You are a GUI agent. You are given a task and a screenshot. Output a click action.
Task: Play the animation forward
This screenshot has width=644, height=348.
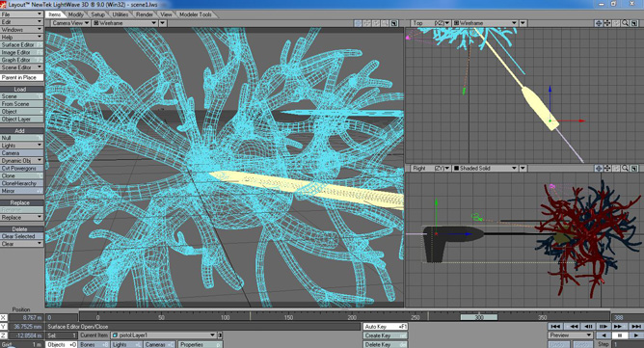(x=635, y=335)
